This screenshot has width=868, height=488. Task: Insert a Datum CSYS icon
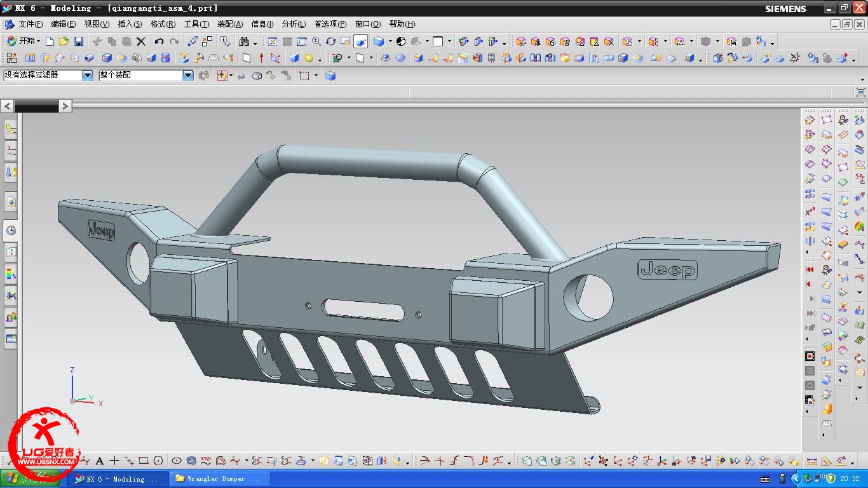[x=275, y=58]
